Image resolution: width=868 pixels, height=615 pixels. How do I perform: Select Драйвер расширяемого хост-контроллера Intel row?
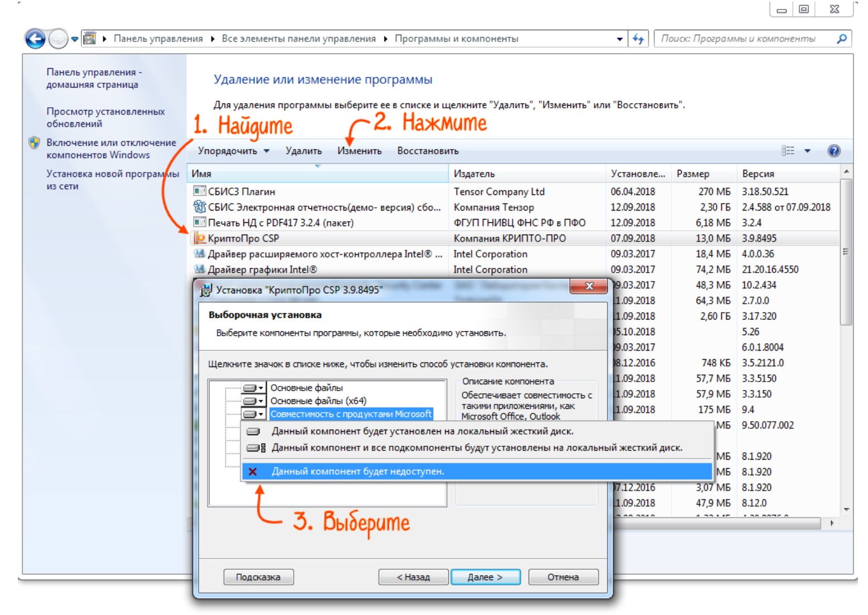click(x=514, y=254)
